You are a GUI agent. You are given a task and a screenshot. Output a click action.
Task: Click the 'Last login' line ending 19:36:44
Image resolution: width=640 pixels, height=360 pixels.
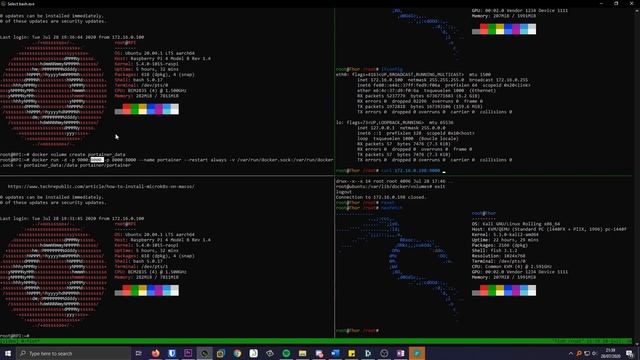(x=72, y=37)
